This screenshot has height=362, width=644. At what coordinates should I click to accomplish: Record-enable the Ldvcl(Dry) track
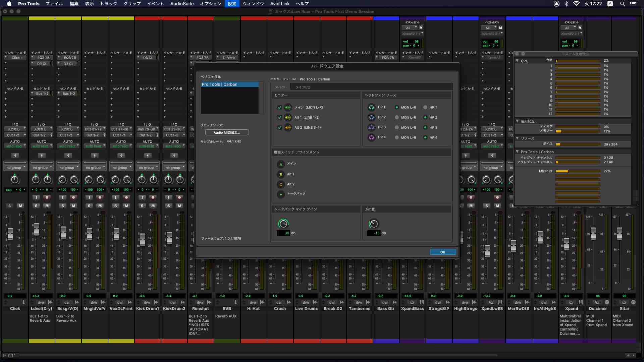pos(47,197)
